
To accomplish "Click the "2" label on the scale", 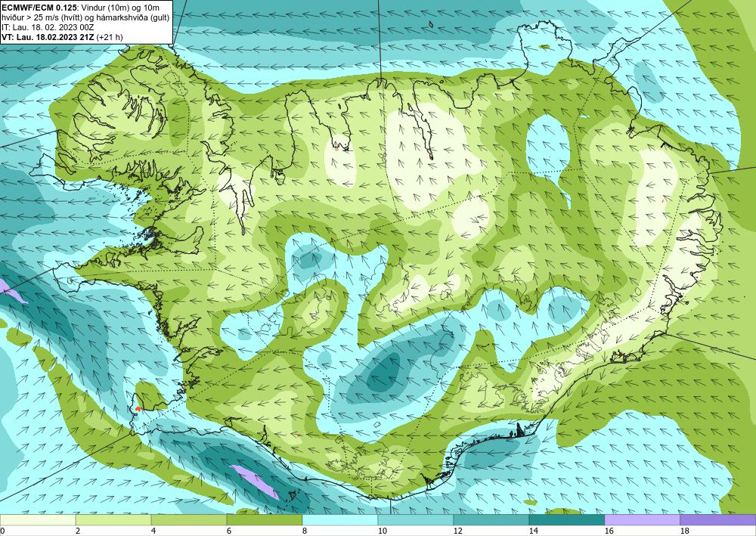I will [x=78, y=531].
